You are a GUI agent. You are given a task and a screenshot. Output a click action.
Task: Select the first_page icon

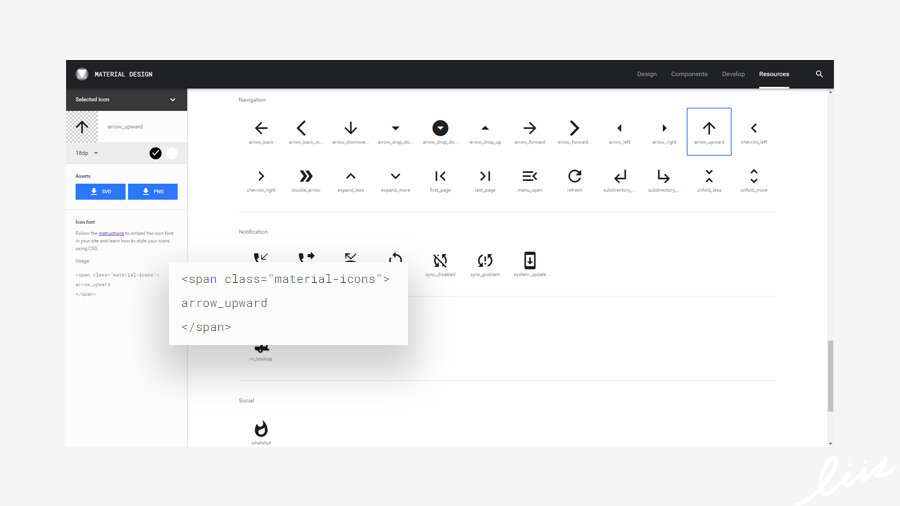[440, 176]
